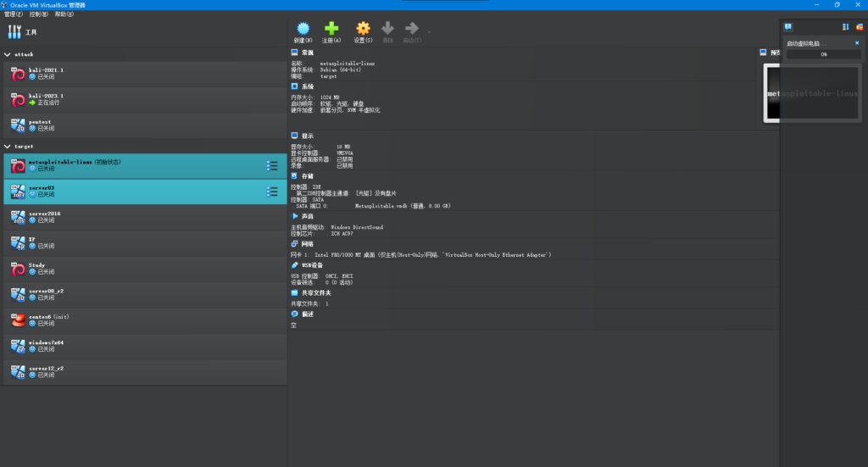The image size is (868, 467).
Task: Click the menu icon on the metasploitable-linux row
Action: click(272, 165)
